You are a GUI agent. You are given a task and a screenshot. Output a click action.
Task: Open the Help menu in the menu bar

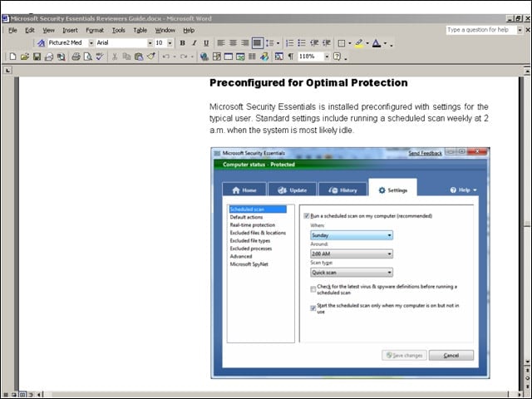pos(189,30)
